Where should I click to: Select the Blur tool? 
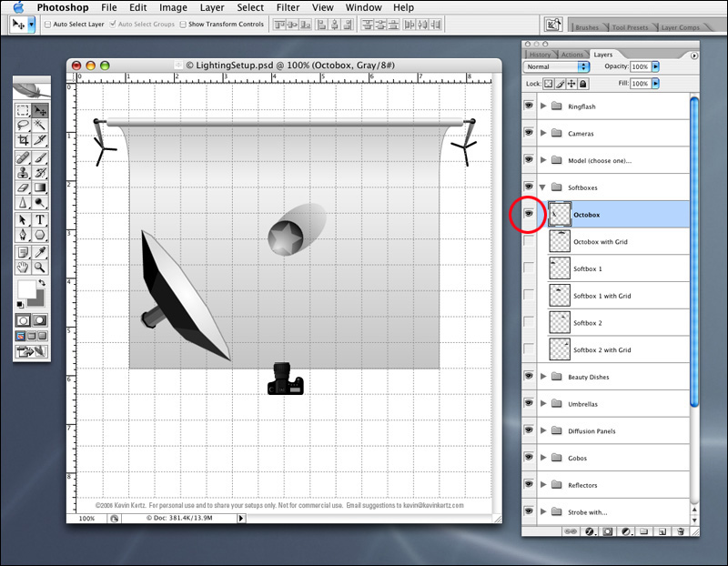coord(23,202)
